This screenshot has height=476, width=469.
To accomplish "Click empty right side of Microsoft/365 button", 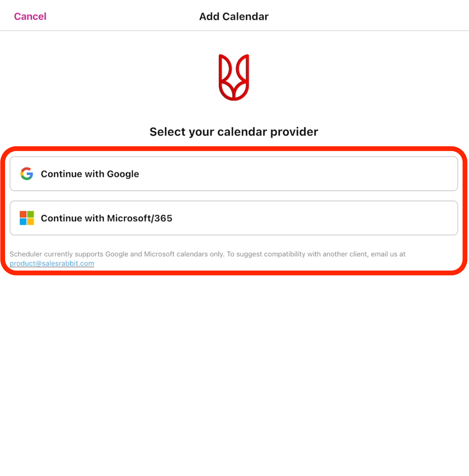I will tap(341, 218).
